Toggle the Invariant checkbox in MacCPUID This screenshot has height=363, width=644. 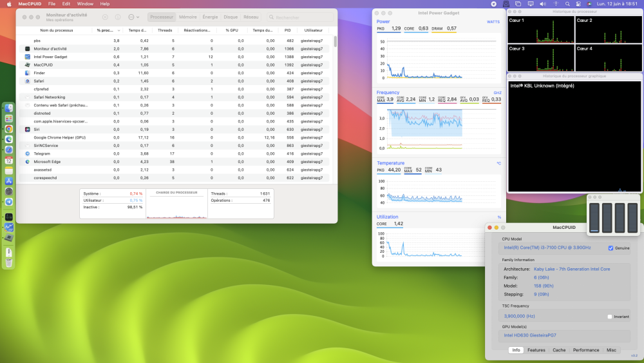pyautogui.click(x=610, y=317)
